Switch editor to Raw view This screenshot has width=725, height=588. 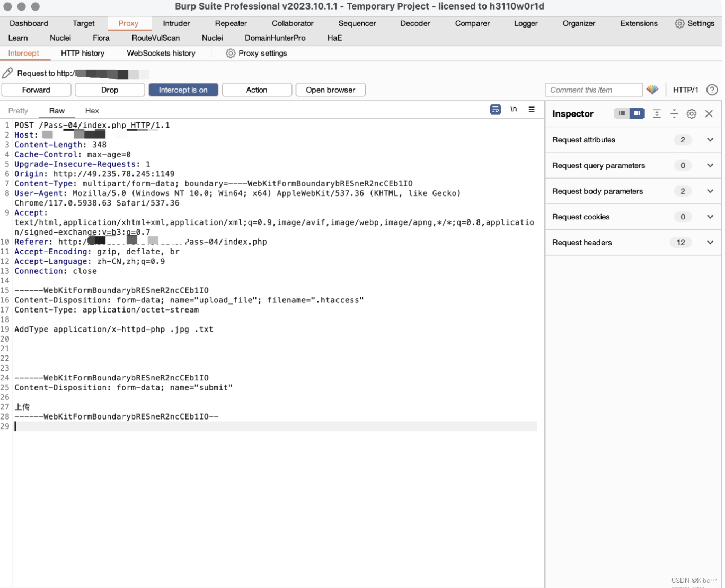pyautogui.click(x=57, y=111)
